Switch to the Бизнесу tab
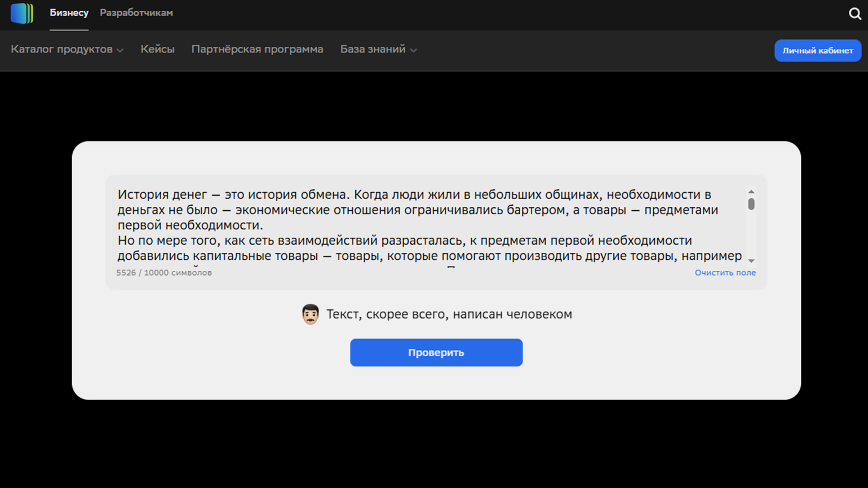This screenshot has width=868, height=488. tap(69, 13)
